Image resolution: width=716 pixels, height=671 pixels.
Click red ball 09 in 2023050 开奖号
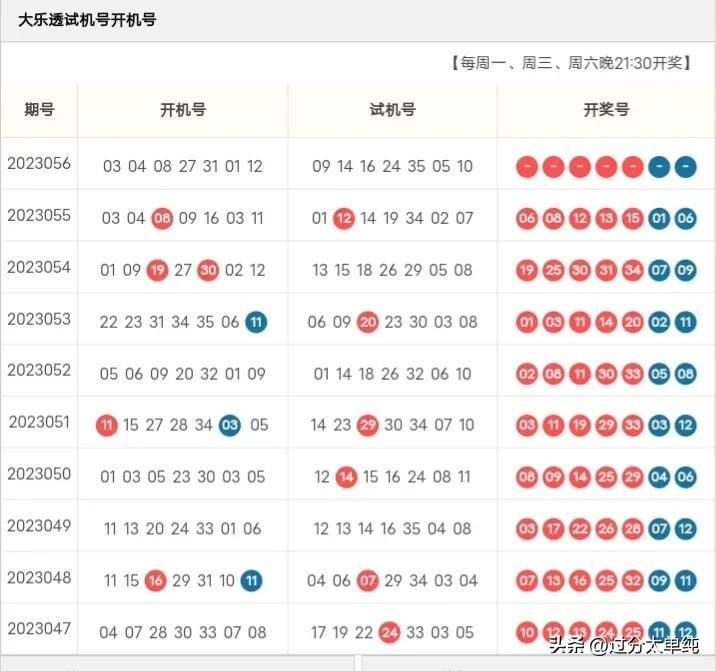pos(553,478)
